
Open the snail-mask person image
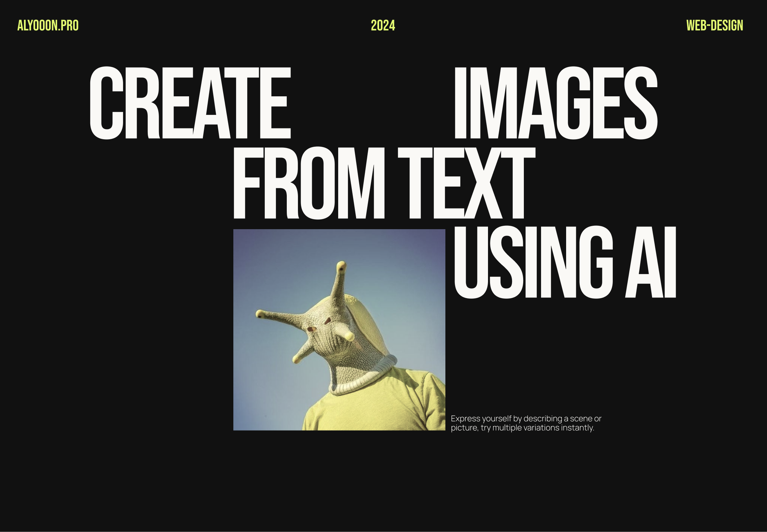(x=339, y=330)
